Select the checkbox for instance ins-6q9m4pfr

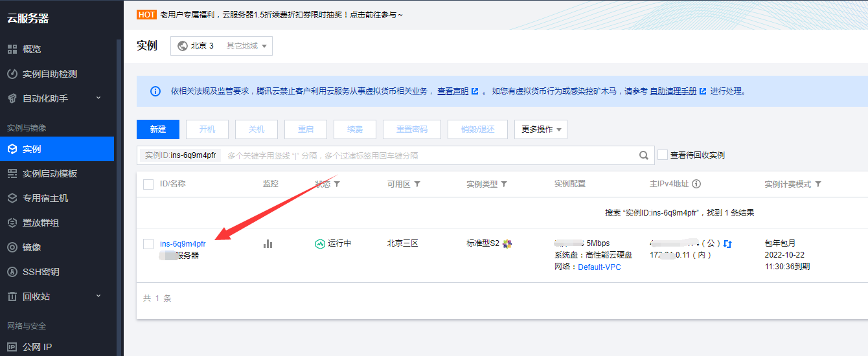pyautogui.click(x=148, y=244)
